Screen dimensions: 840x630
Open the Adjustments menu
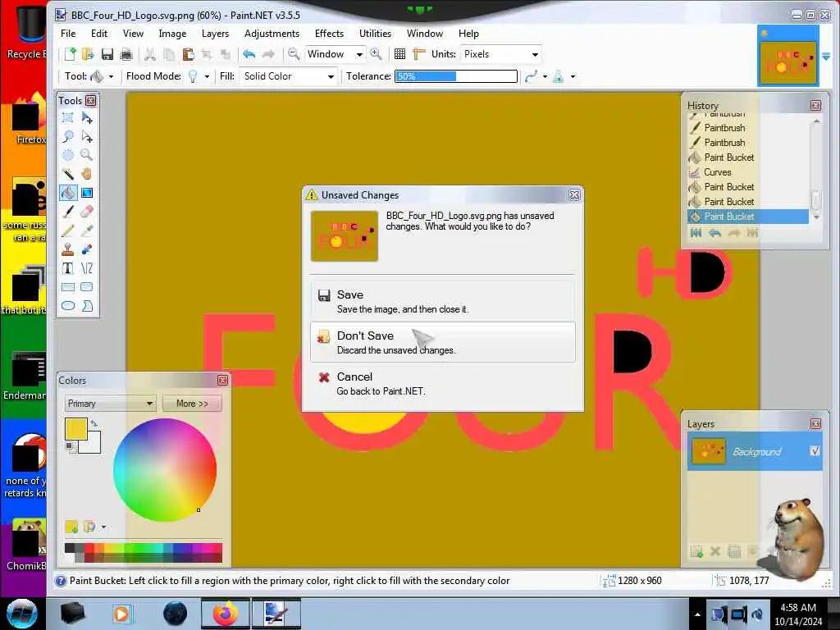pos(272,33)
